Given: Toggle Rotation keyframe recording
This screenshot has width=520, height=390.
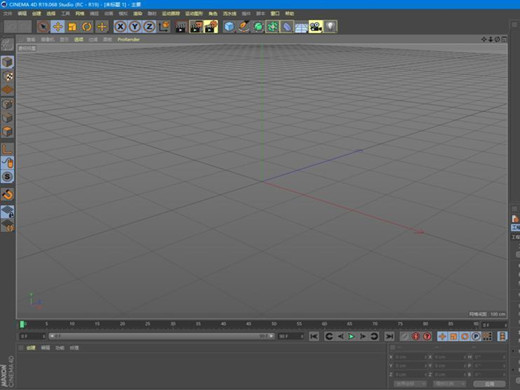Looking at the screenshot, I should coord(465,336).
